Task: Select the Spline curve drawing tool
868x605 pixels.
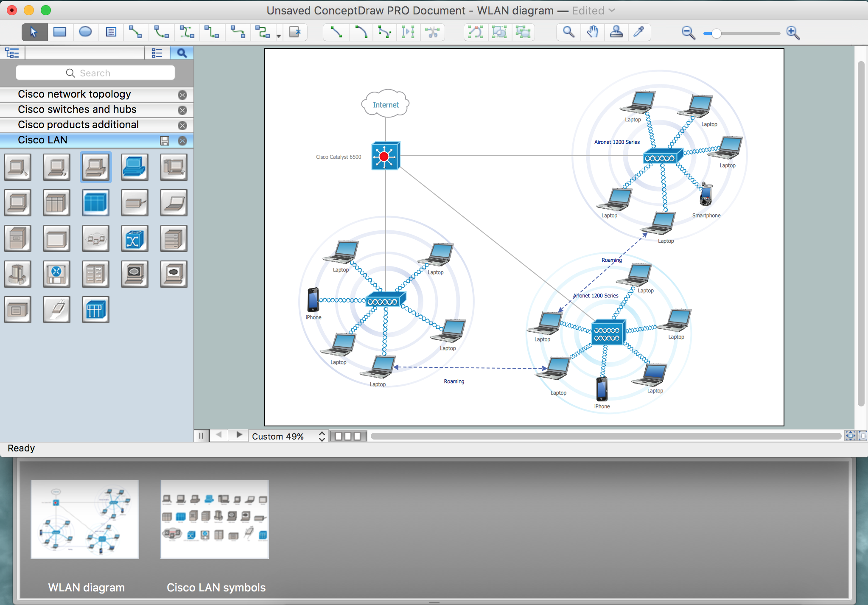Action: 385,32
